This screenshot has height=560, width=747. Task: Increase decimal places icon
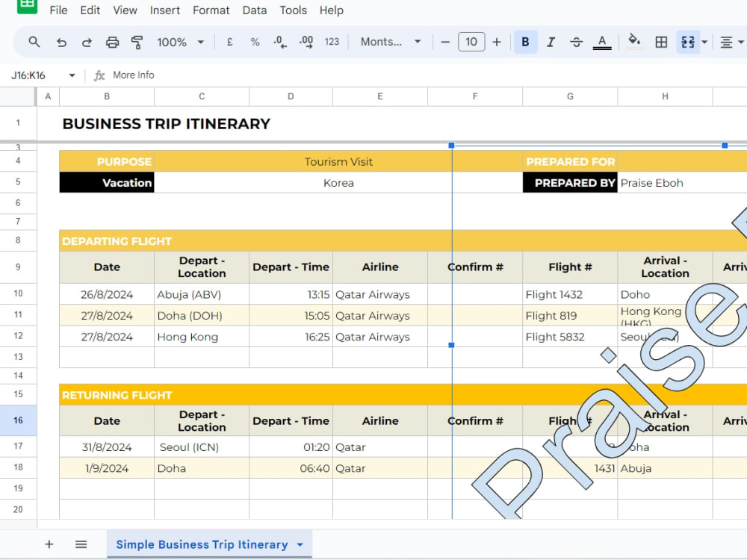coord(306,42)
